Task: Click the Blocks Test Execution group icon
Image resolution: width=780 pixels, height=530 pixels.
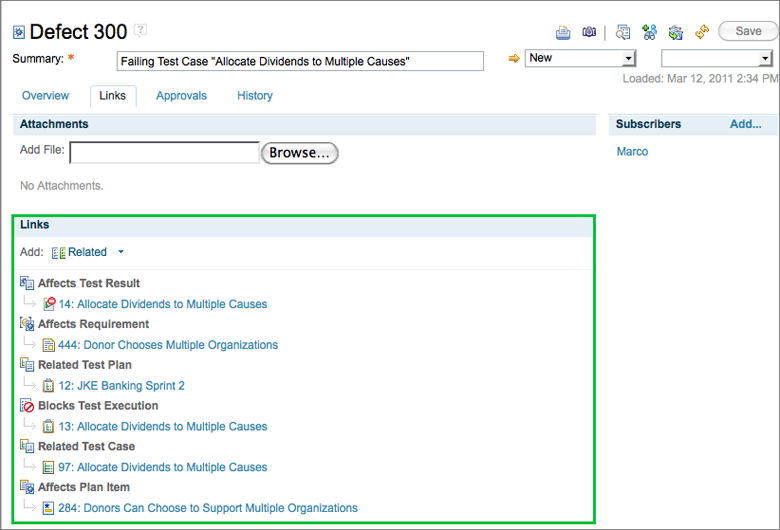Action: (x=27, y=406)
